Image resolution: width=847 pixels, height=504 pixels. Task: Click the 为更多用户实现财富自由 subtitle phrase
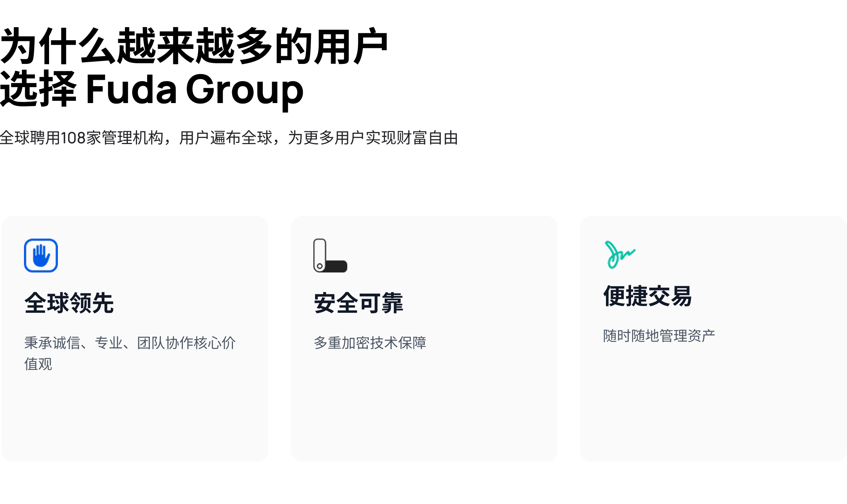point(373,138)
